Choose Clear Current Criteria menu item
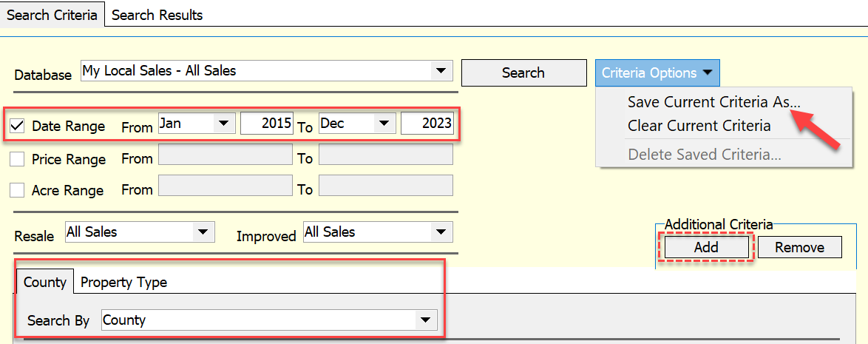 [699, 126]
